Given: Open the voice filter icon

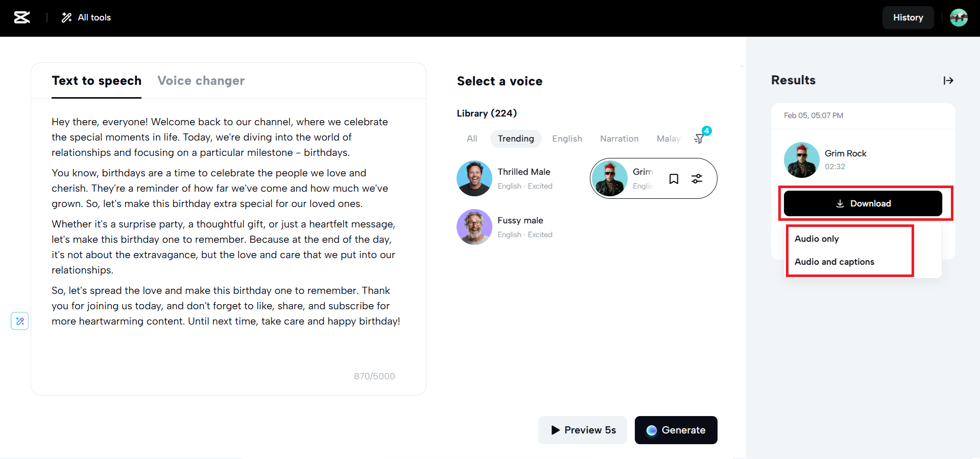Looking at the screenshot, I should [x=699, y=139].
